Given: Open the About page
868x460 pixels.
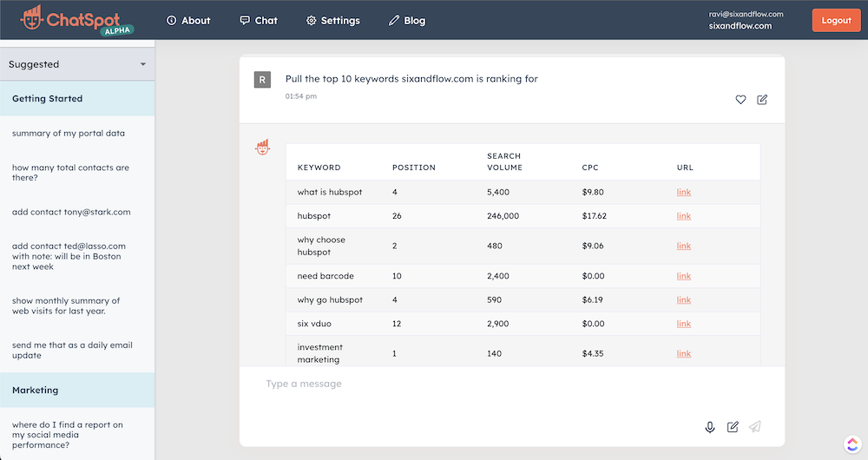Looking at the screenshot, I should [x=188, y=21].
